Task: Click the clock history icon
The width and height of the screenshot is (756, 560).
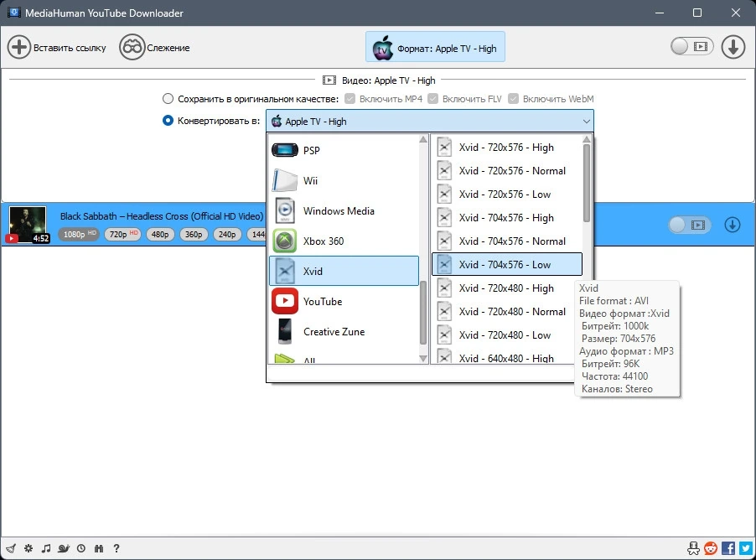Action: pos(81,548)
